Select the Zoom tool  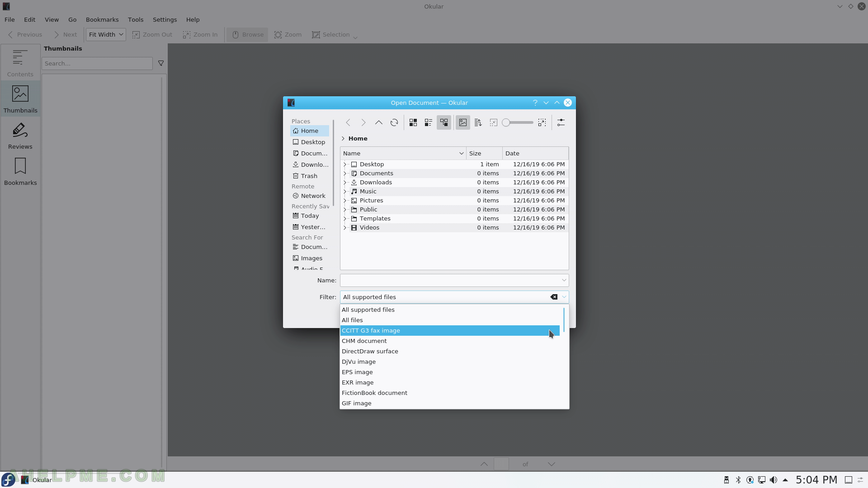coord(288,34)
